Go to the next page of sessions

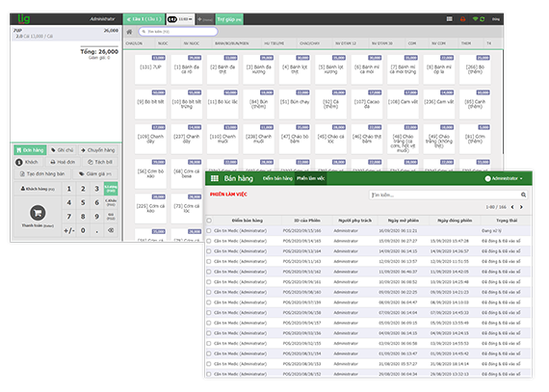[521, 207]
